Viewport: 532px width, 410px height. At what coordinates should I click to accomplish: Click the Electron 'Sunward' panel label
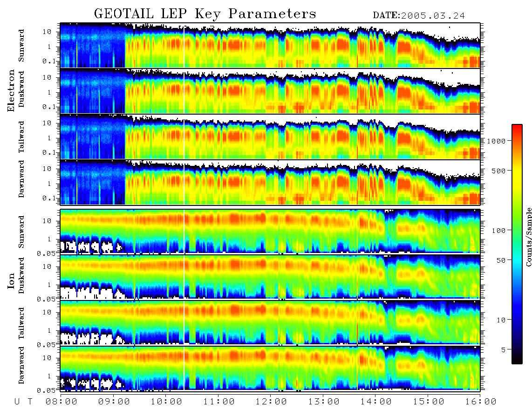click(x=21, y=46)
